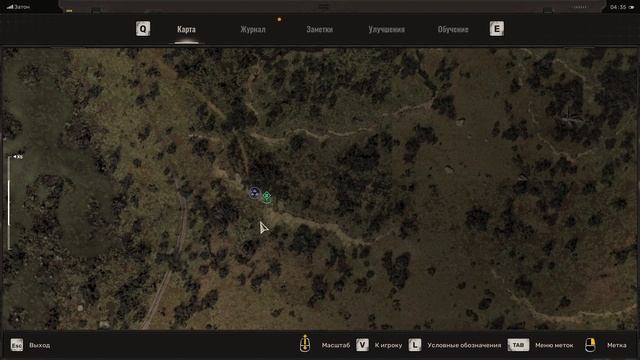This screenshot has width=640, height=360.
Task: Click the Выход label
Action: tap(40, 345)
